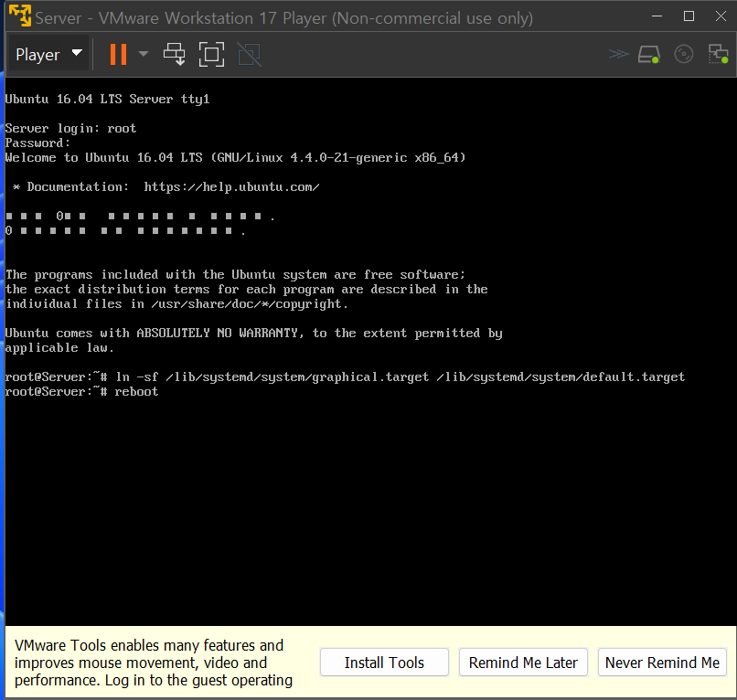The height and width of the screenshot is (700, 737).
Task: Pause the virtual machine
Action: click(118, 55)
